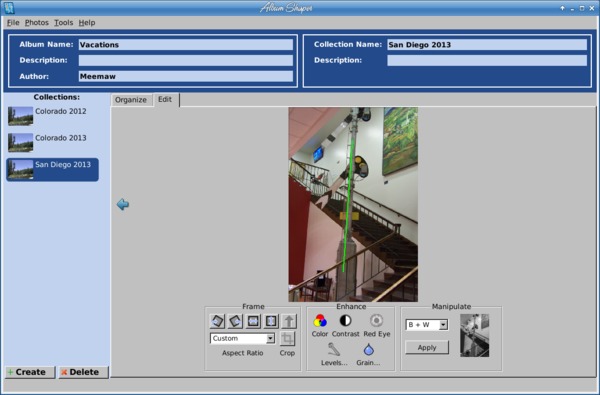Click Album Shaper icon in title bar
The width and height of the screenshot is (600, 395).
[x=8, y=8]
